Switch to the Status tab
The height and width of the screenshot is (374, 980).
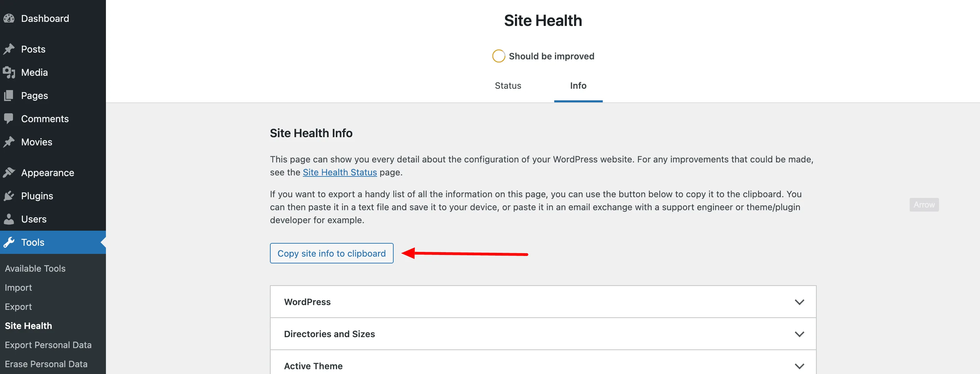click(x=507, y=86)
